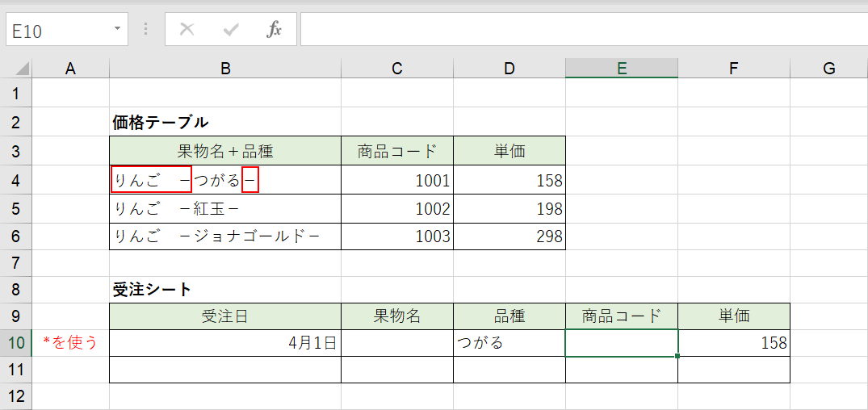Select row 4 header
This screenshot has height=410, width=868.
[x=15, y=179]
